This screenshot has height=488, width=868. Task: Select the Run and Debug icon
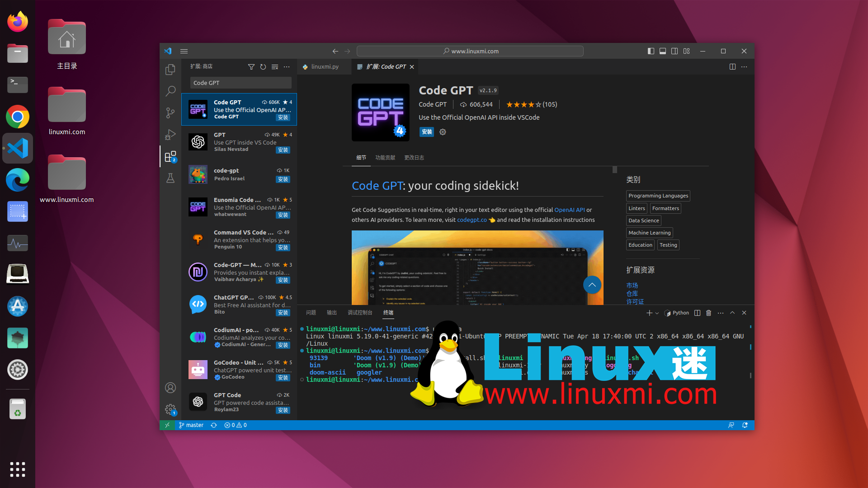(170, 135)
